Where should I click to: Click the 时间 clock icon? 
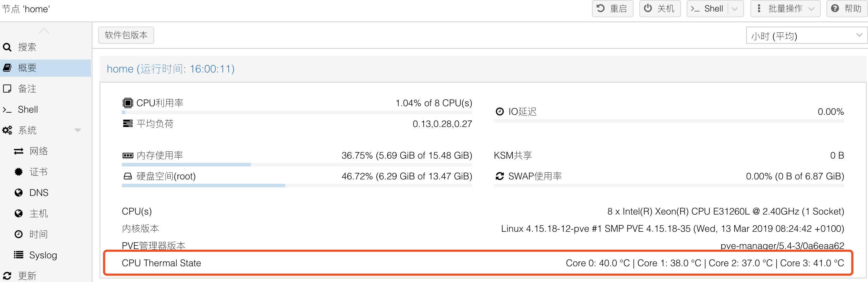click(x=19, y=234)
